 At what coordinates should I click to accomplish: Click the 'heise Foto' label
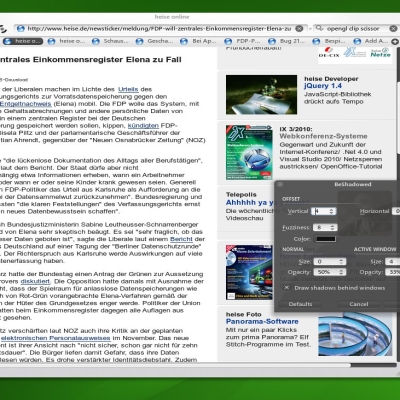244,314
